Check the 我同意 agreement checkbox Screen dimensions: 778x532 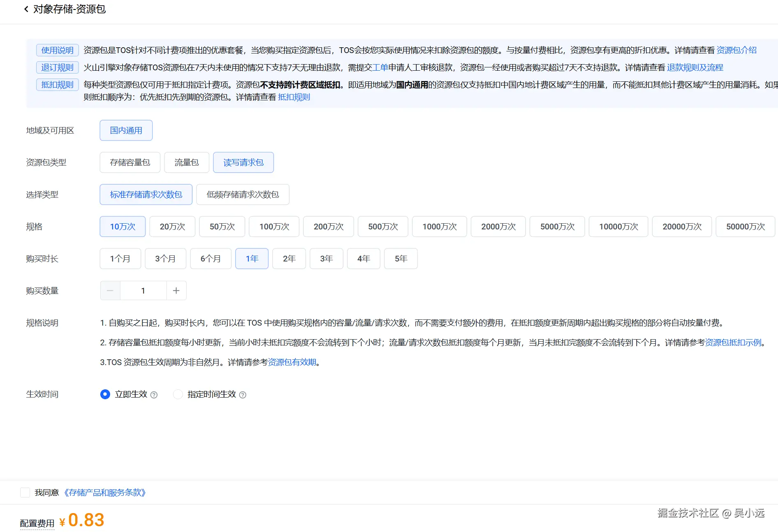coord(25,492)
